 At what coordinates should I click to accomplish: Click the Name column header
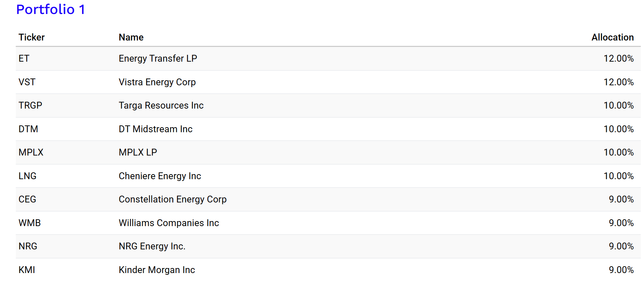(131, 37)
